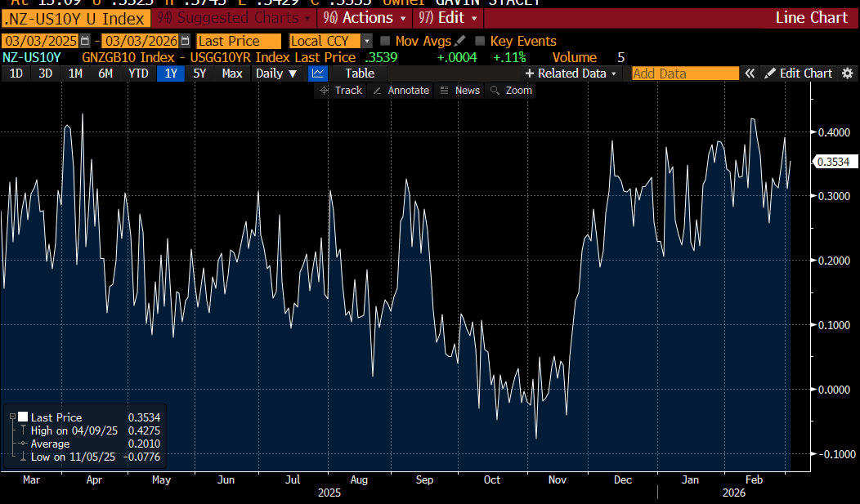Click the white Last Price color swatch
The width and height of the screenshot is (860, 504).
click(x=22, y=417)
